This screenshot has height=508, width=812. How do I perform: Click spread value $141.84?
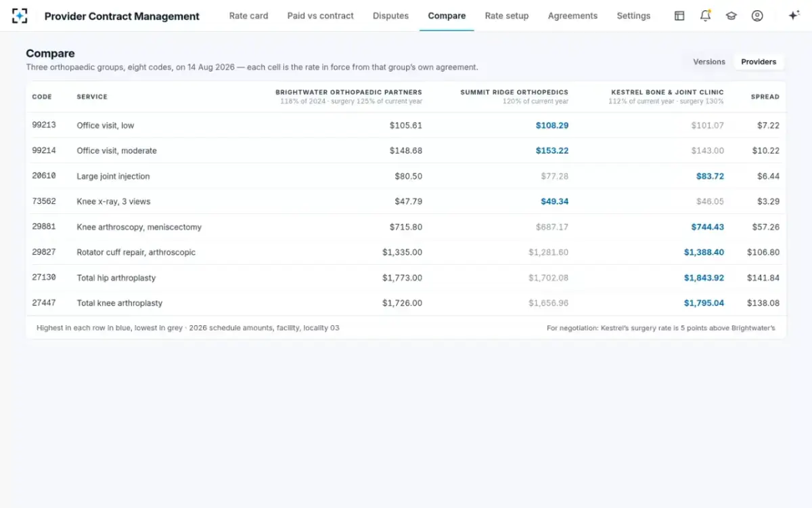(763, 278)
